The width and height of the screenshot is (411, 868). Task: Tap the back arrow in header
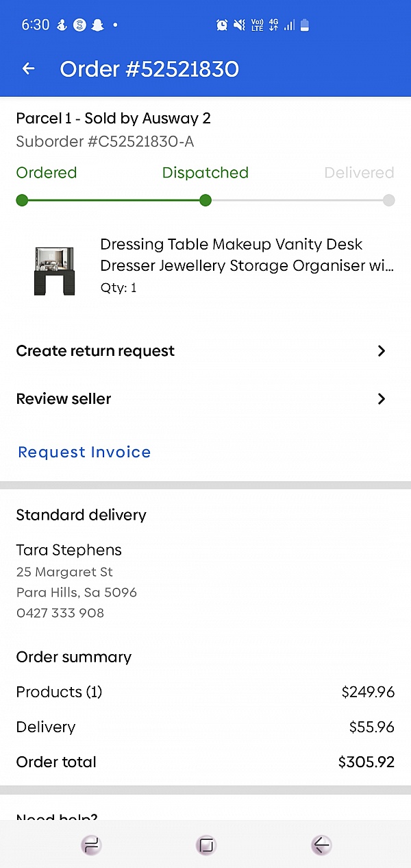coord(28,69)
